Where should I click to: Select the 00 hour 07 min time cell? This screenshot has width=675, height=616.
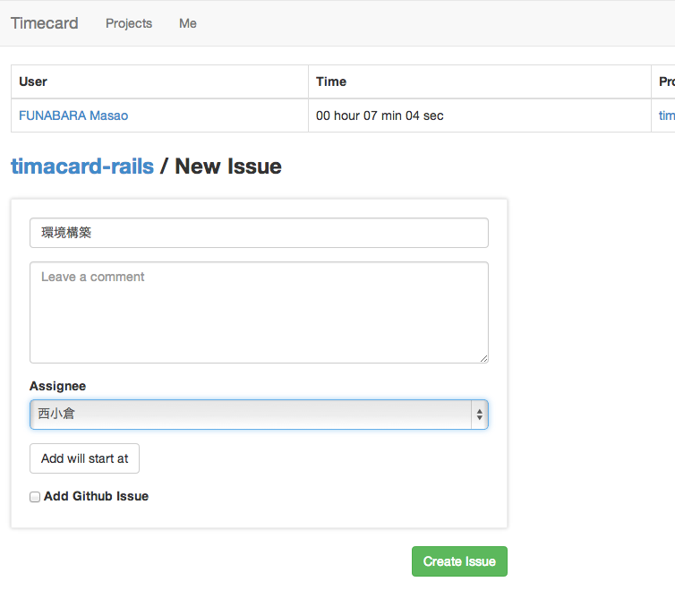380,115
